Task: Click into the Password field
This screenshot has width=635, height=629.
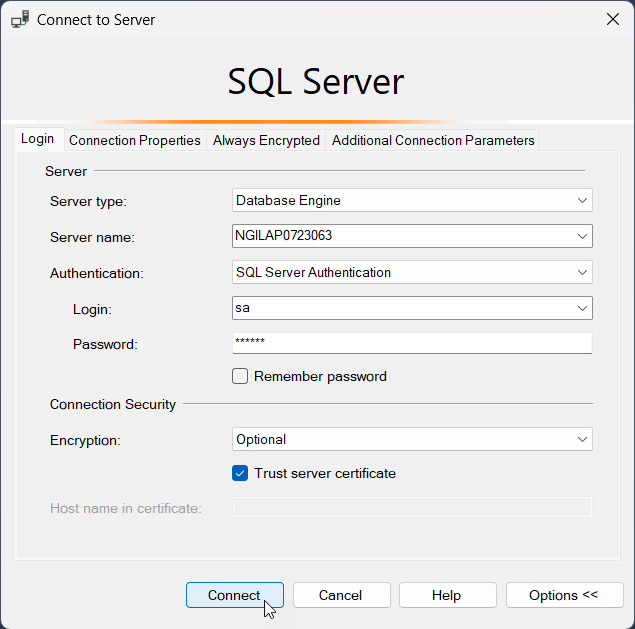Action: click(412, 343)
